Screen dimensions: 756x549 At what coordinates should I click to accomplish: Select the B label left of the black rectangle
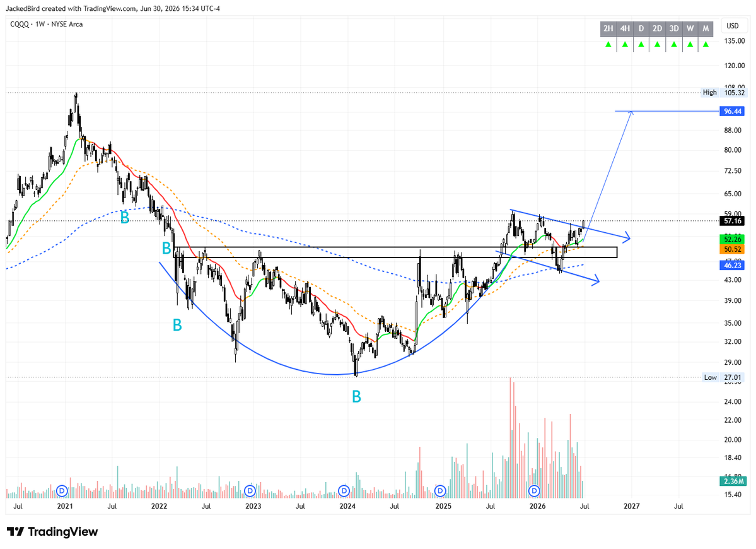pos(166,248)
